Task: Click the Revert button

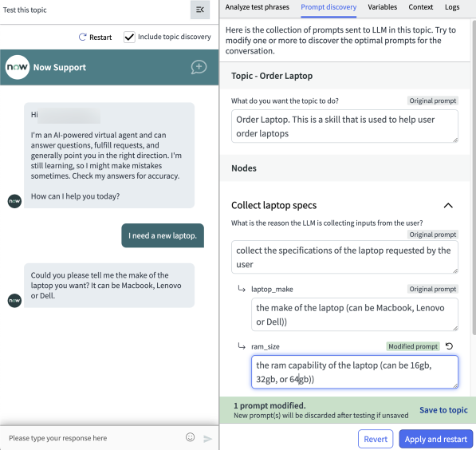Action: pos(376,439)
